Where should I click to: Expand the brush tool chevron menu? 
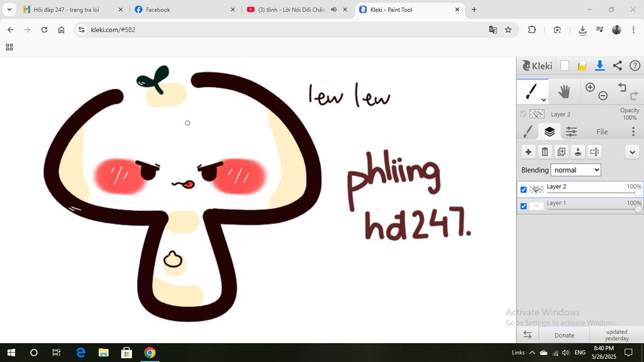coord(543,100)
